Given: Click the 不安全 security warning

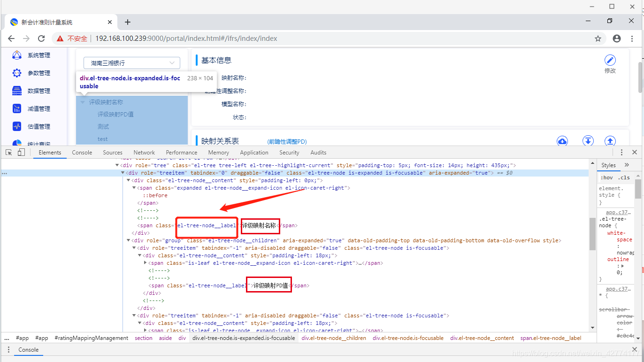Looking at the screenshot, I should coord(72,39).
